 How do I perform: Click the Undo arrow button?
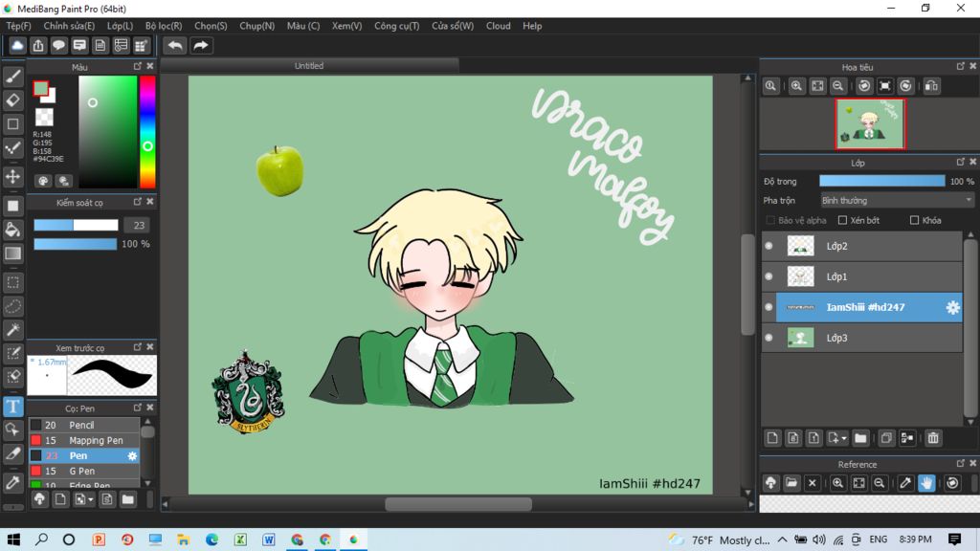point(175,46)
